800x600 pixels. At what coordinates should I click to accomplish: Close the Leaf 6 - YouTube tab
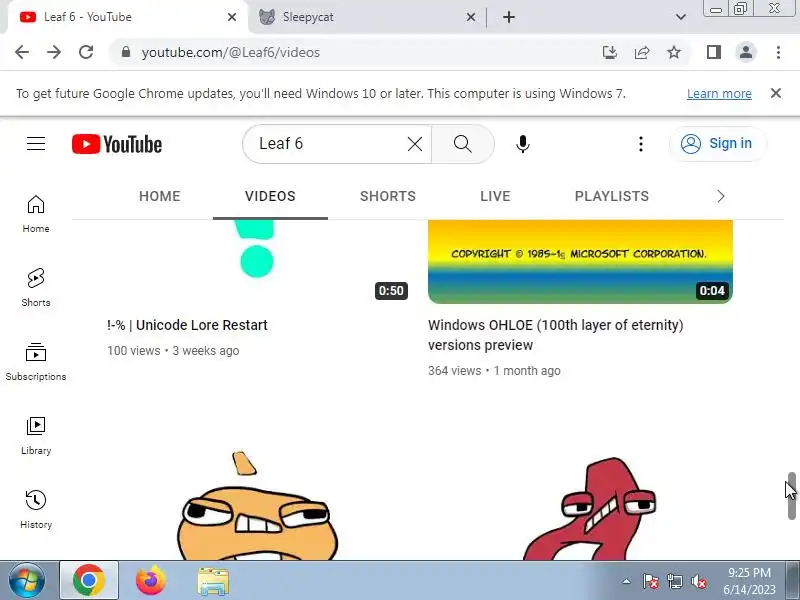(x=232, y=17)
